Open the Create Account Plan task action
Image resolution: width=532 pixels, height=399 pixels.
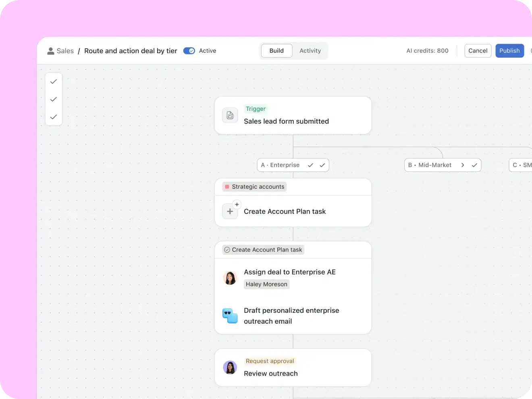[285, 211]
